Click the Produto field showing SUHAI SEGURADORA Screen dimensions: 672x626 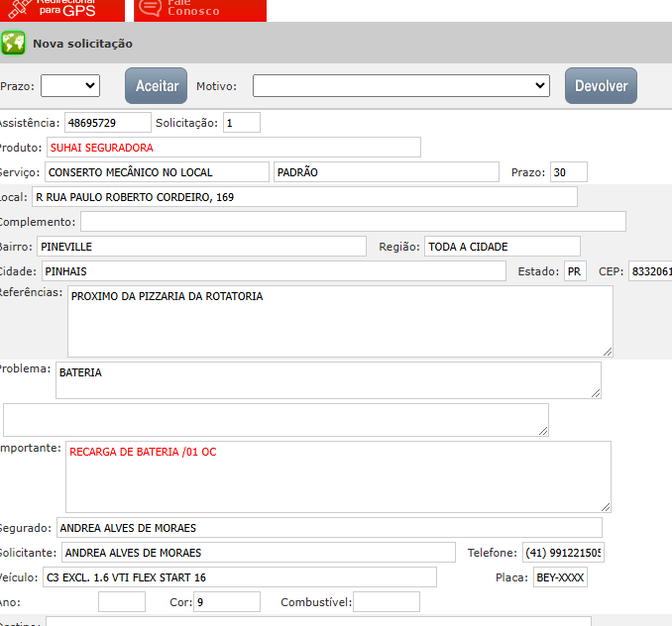point(233,148)
